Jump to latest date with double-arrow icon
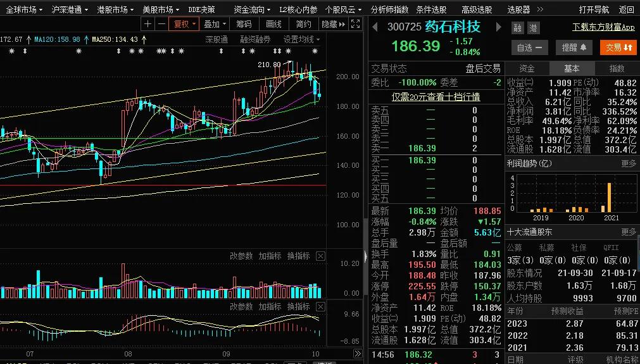 tap(358, 353)
